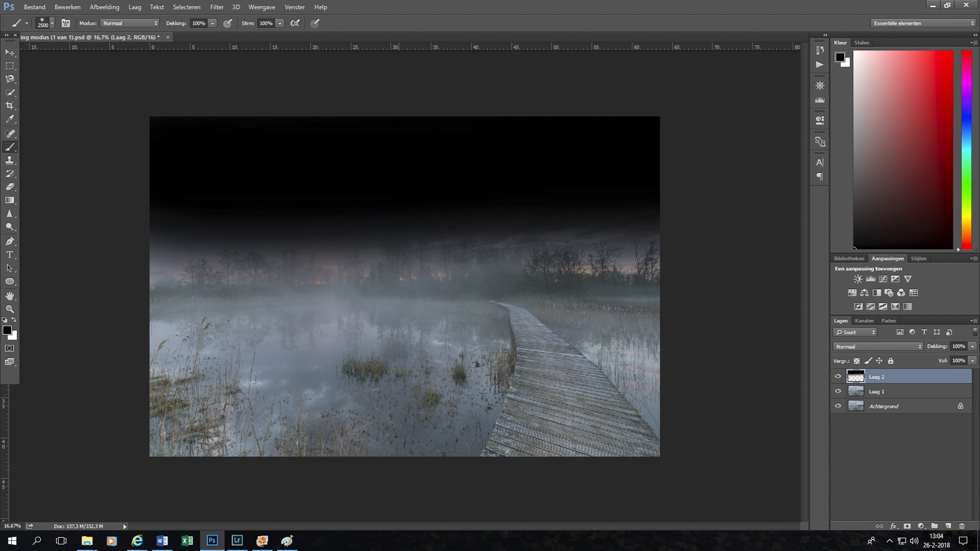Viewport: 980px width, 551px height.
Task: Toggle airbrush mode in options bar
Action: 295,23
